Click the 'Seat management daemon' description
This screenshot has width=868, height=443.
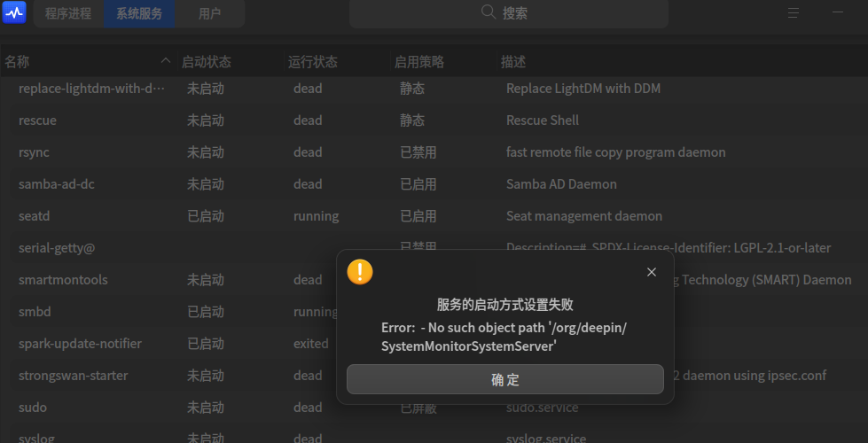tap(584, 216)
